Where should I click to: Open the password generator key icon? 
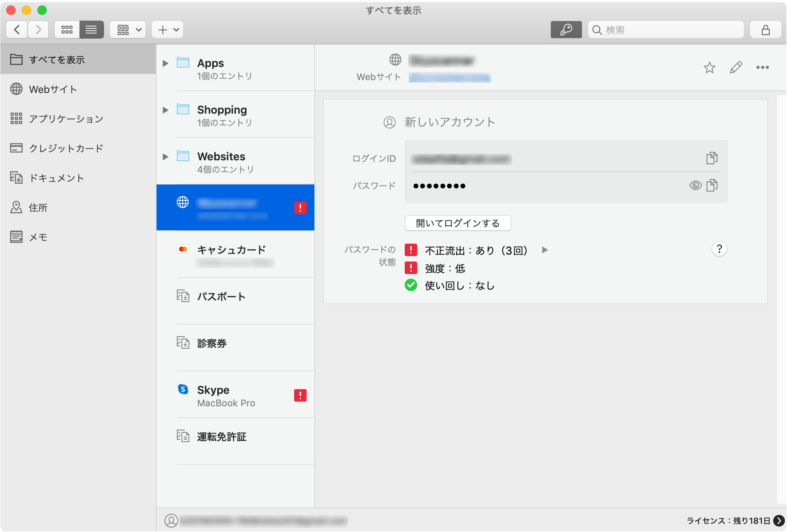(566, 30)
